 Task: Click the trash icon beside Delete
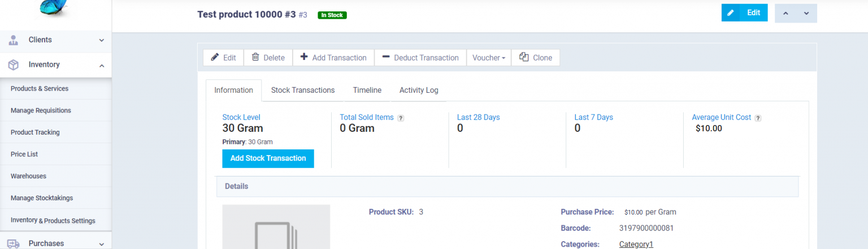click(255, 57)
